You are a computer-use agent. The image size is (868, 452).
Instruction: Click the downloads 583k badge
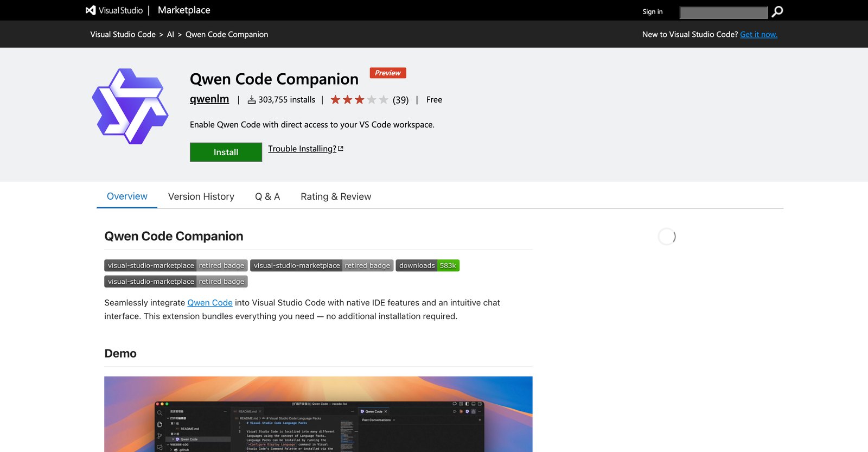coord(427,265)
